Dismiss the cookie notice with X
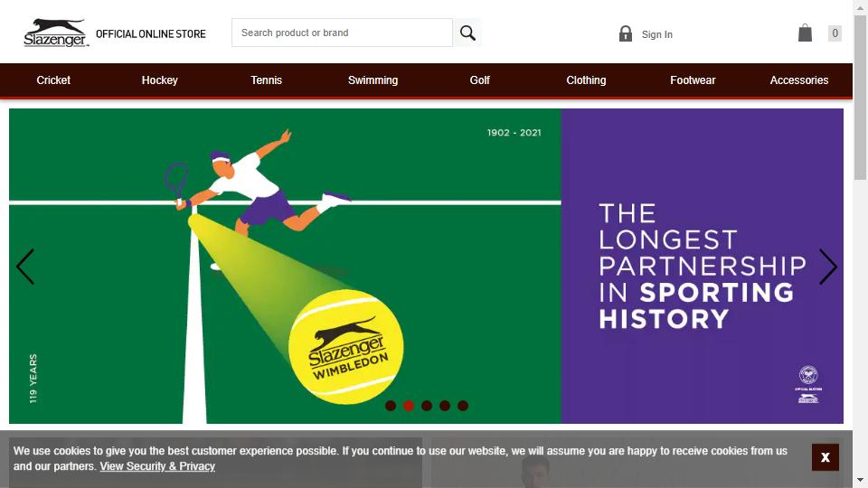Viewport: 868px width, 488px height. (825, 457)
